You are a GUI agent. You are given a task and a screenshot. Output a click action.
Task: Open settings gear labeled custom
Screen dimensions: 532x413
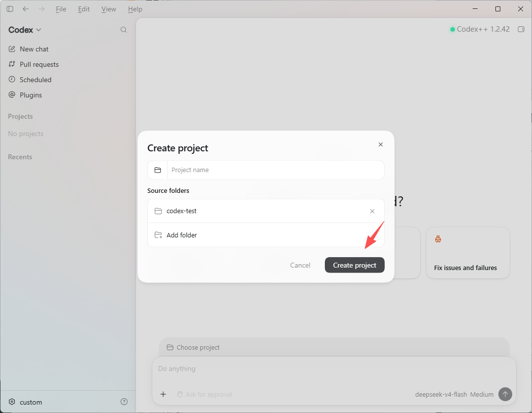(x=25, y=402)
